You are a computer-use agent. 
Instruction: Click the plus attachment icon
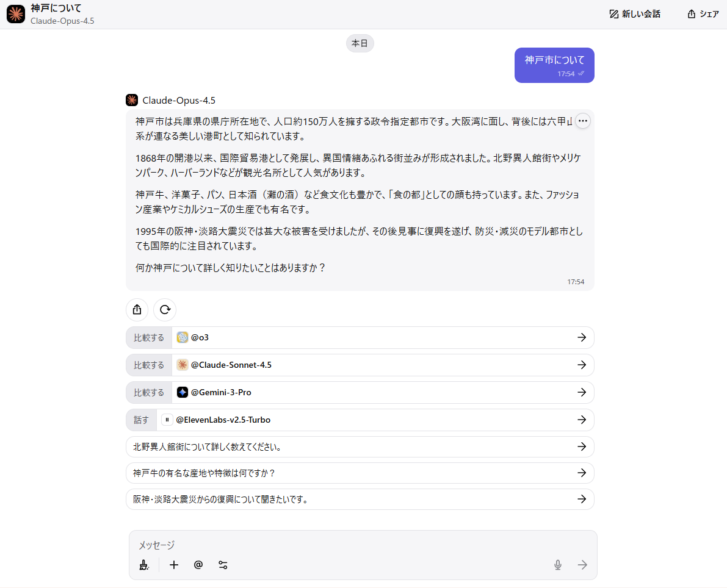pos(174,565)
